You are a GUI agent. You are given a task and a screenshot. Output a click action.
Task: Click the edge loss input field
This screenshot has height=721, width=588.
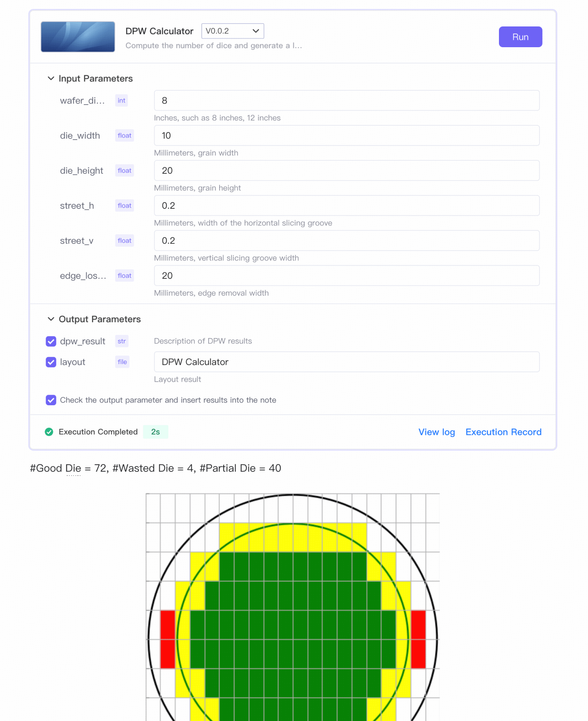click(347, 275)
